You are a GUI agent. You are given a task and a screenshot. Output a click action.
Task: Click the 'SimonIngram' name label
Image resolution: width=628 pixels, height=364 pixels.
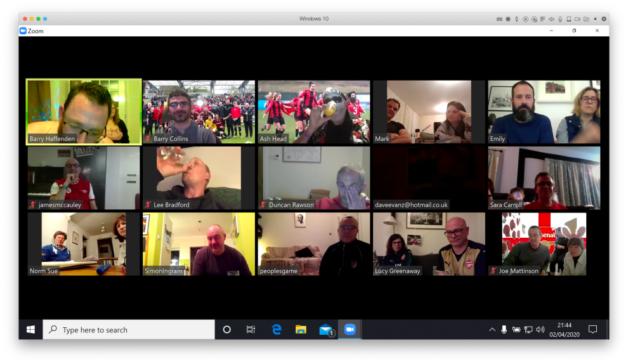click(x=164, y=271)
